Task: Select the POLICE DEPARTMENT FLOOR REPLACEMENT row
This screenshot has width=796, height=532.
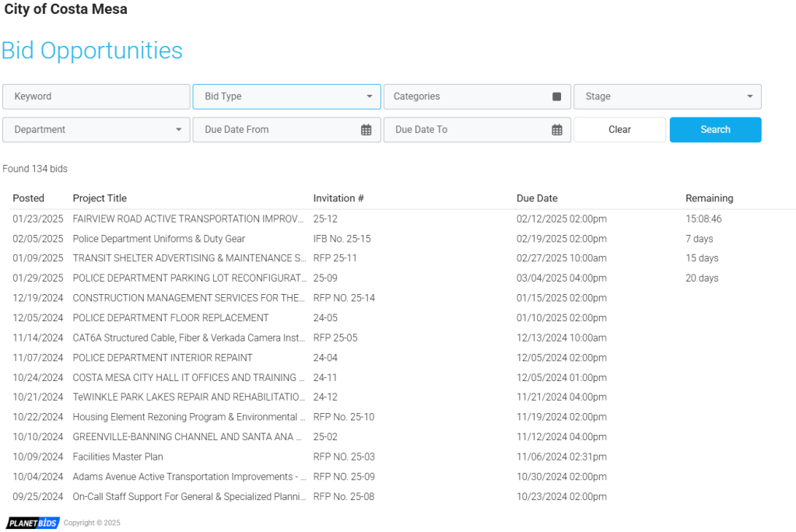Action: point(170,318)
